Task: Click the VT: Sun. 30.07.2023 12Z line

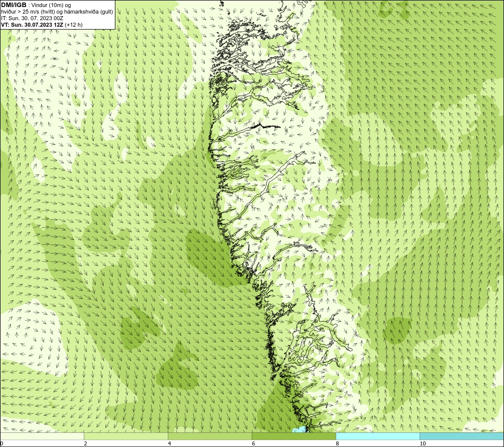Action: [32, 25]
